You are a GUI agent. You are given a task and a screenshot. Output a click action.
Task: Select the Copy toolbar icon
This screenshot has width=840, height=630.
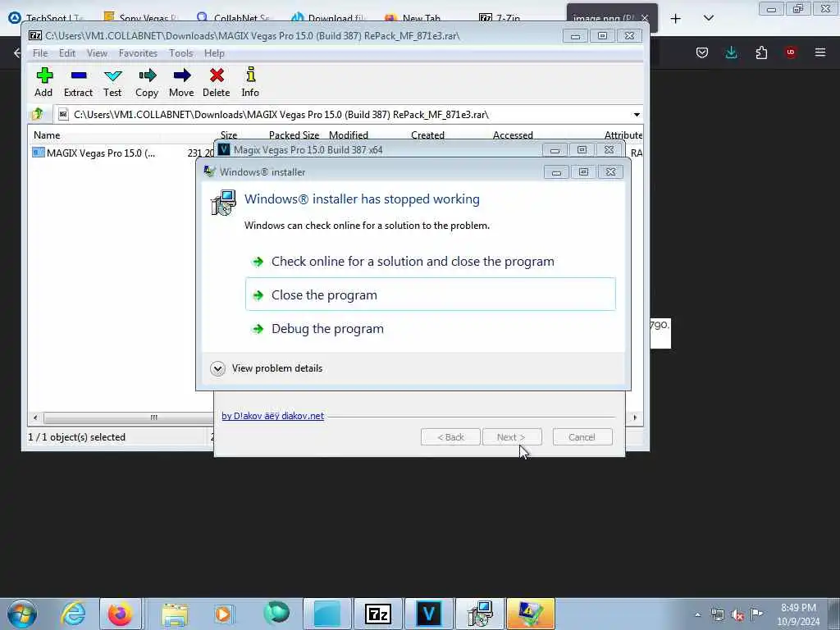pyautogui.click(x=147, y=82)
